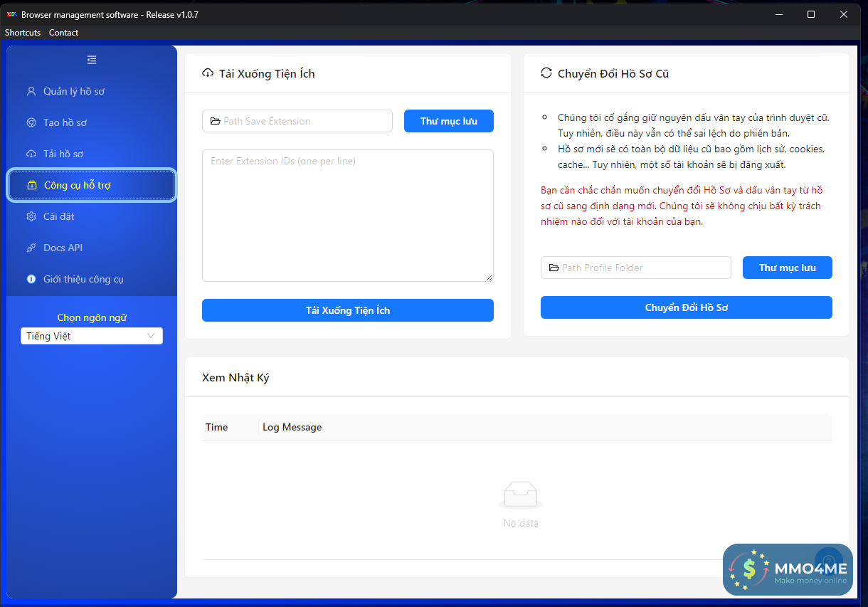Image resolution: width=868 pixels, height=607 pixels.
Task: Focus the Extension IDs text area
Action: 348,216
